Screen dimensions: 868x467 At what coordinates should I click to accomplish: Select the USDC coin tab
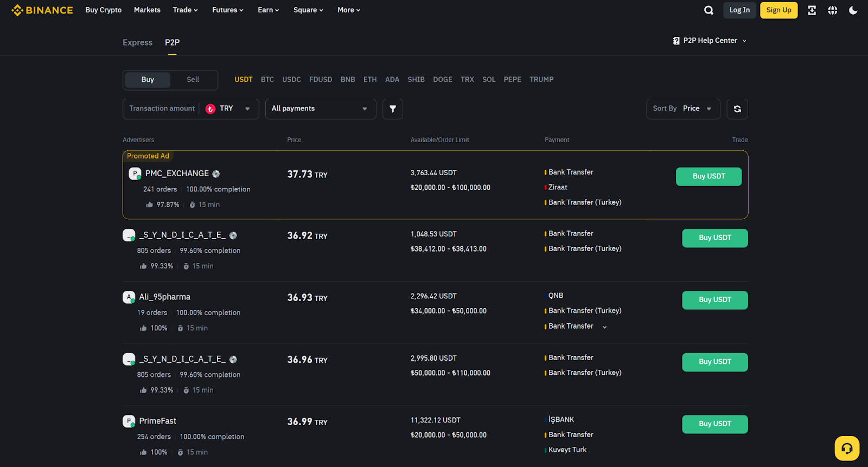click(x=291, y=80)
